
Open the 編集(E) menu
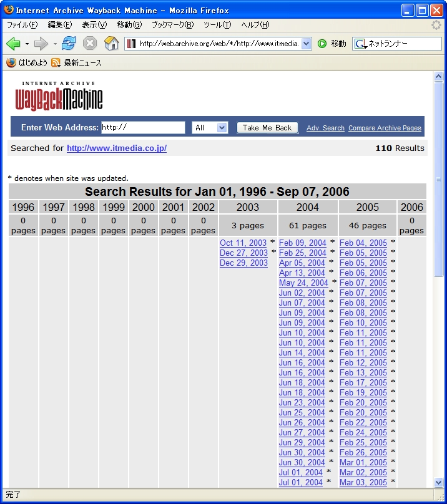[x=59, y=25]
